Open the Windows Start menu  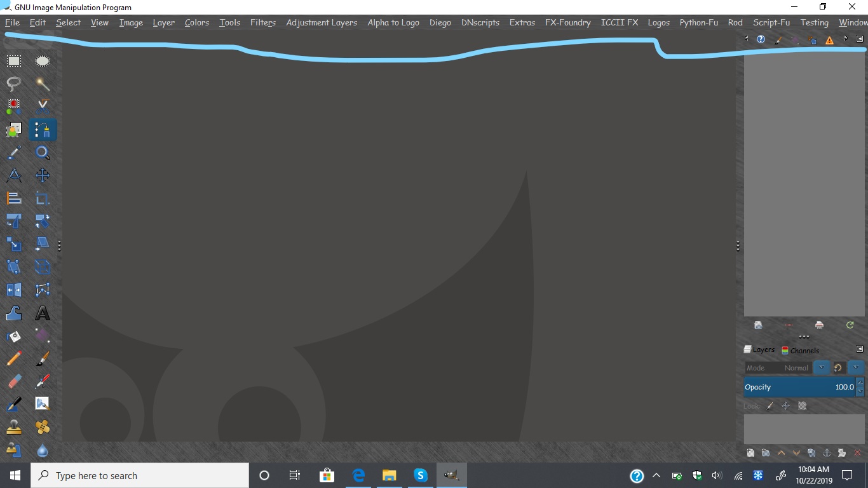[x=15, y=475]
